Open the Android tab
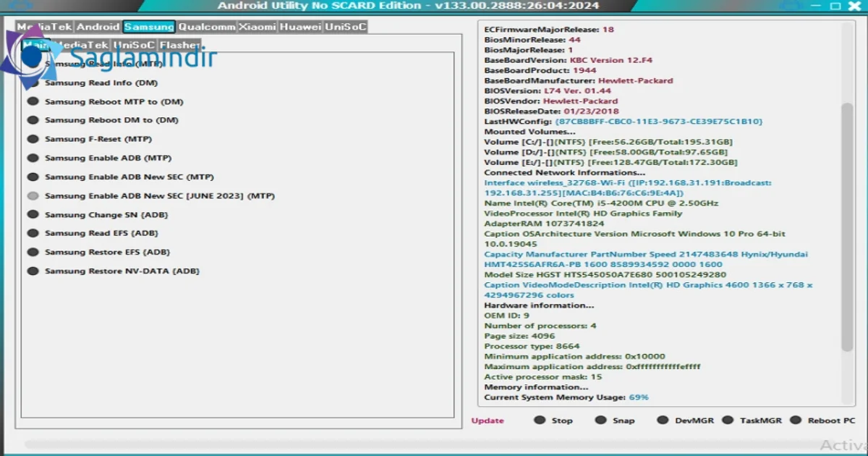The height and width of the screenshot is (456, 868). coord(98,27)
